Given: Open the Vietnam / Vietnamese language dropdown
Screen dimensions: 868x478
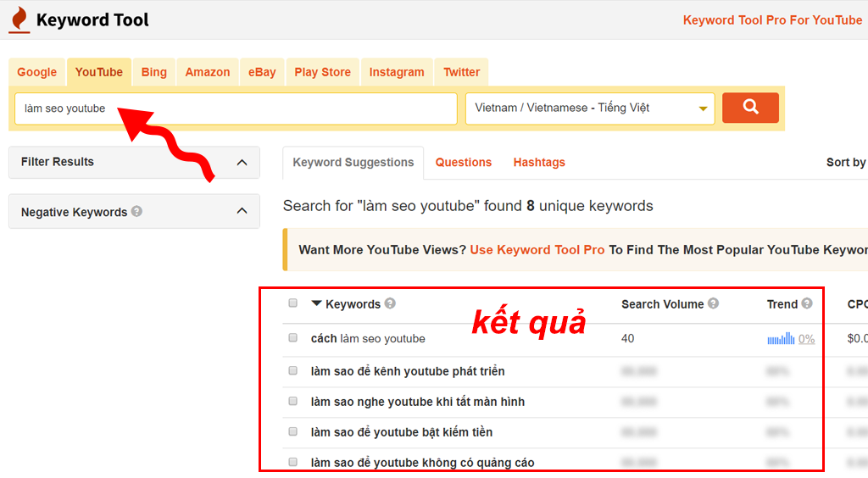Looking at the screenshot, I should click(x=590, y=108).
